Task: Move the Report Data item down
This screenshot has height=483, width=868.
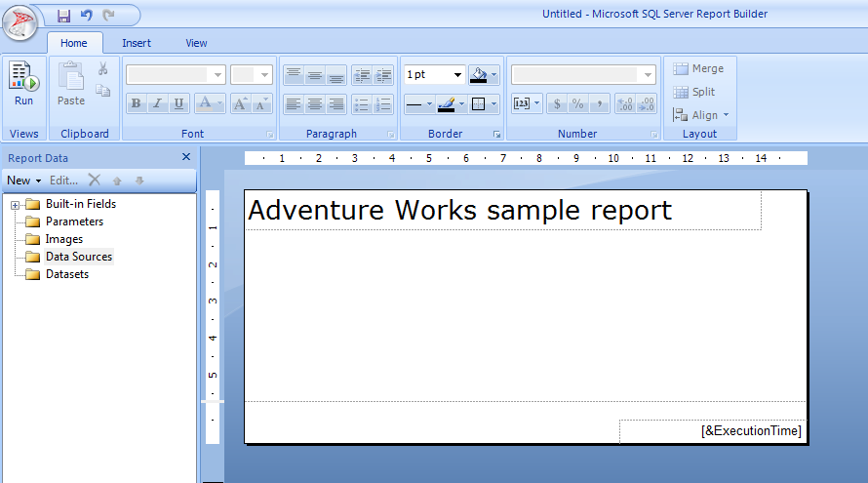Action: (138, 181)
